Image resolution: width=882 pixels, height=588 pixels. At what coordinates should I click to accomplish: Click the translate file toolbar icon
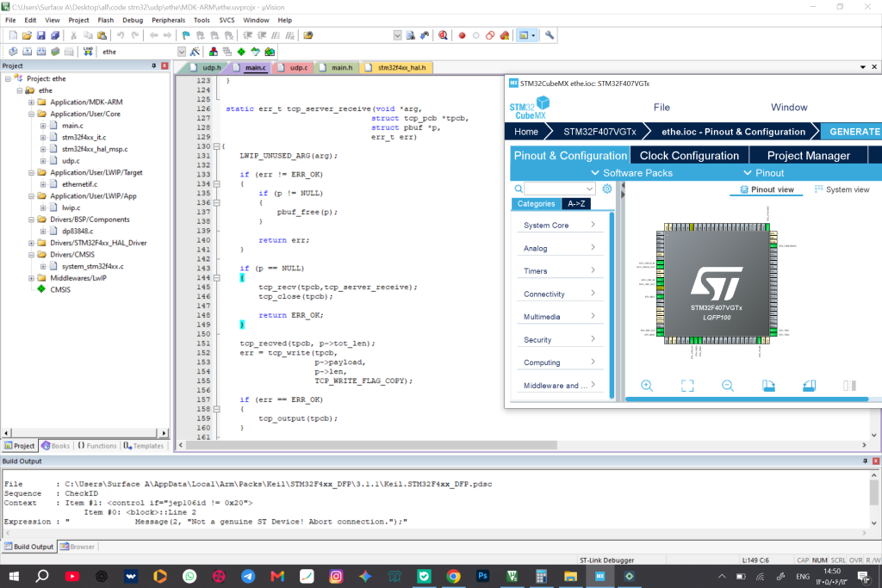tap(13, 52)
